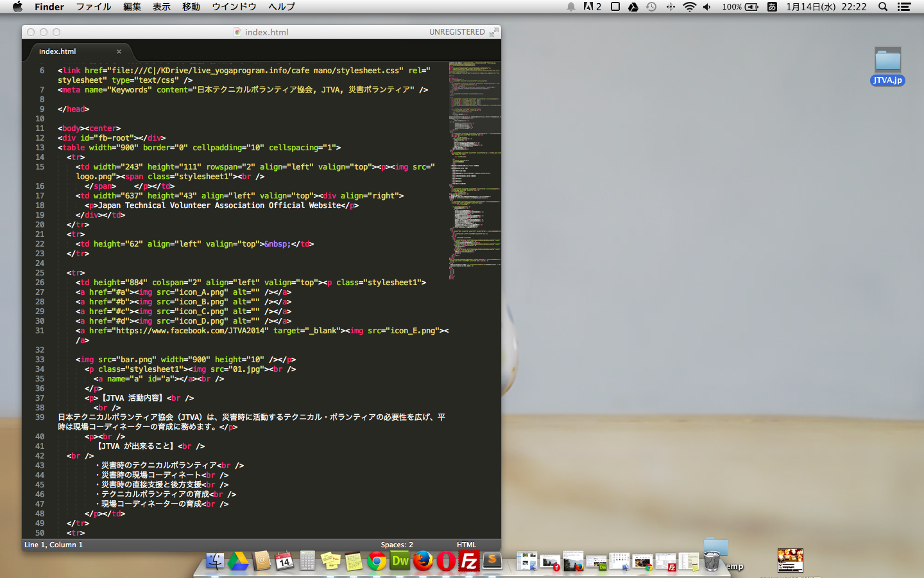Launch Adobe Dreamweaver from the dock

[x=400, y=561]
